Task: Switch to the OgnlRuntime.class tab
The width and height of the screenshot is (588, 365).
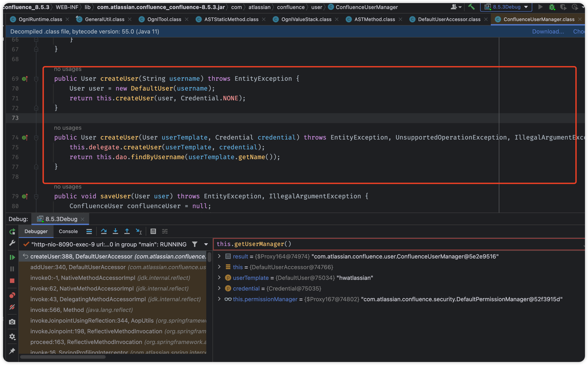Action: coord(40,19)
